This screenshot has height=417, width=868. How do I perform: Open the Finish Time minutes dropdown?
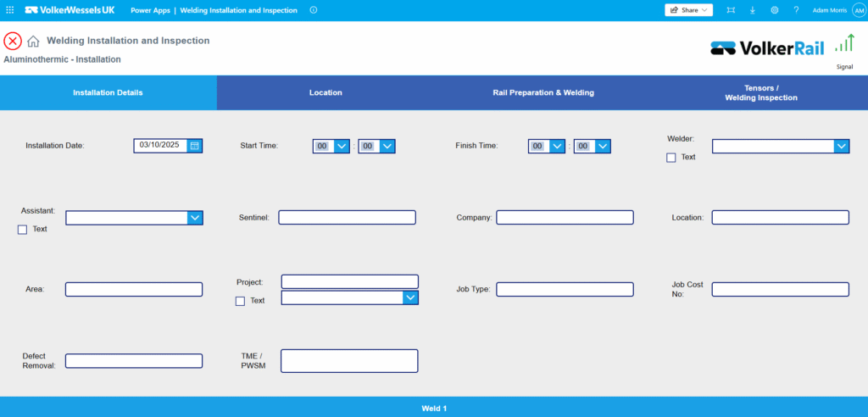tap(603, 147)
